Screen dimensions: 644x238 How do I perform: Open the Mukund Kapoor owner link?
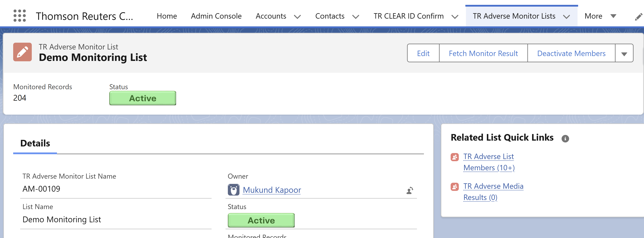pos(272,190)
